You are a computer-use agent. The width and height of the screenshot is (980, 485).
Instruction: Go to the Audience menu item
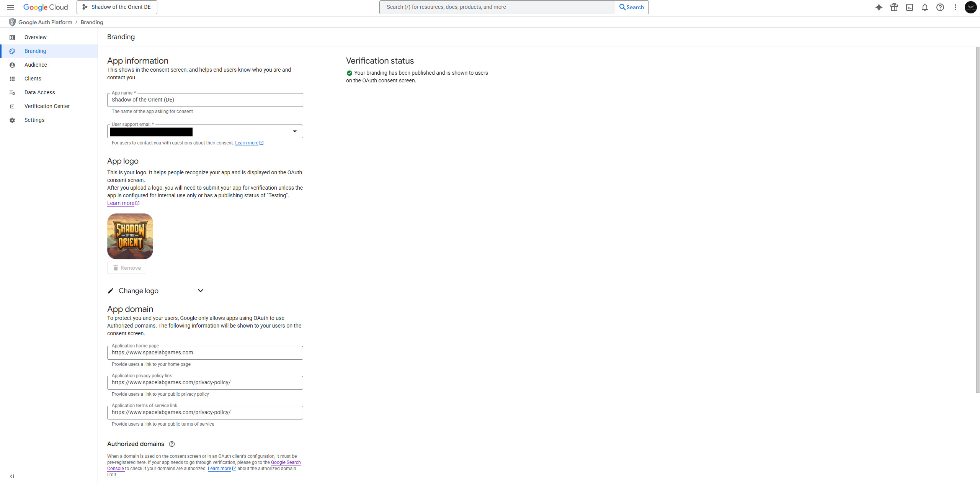(36, 65)
